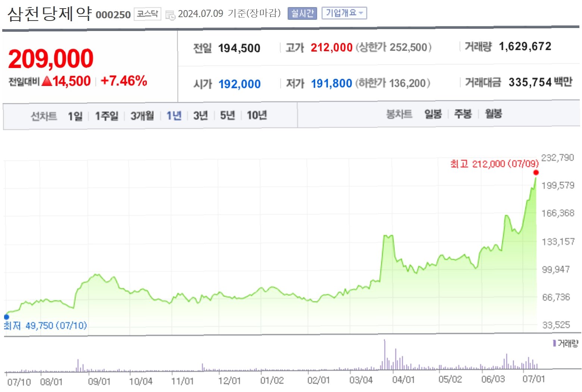Click the red 최고 high point marker
Image resolution: width=582 pixels, height=392 pixels.
click(536, 173)
